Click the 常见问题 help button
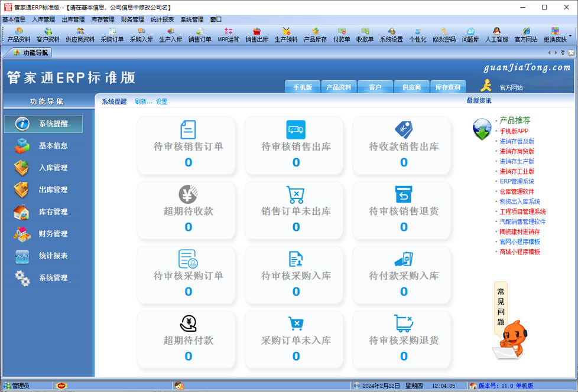This screenshot has height=392, width=578. coord(501,307)
